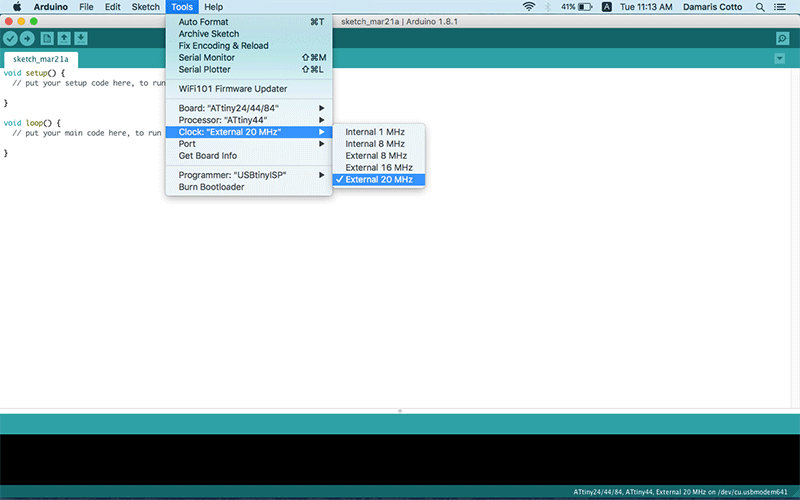
Task: Open Serial Plotter menu item
Action: tap(249, 69)
